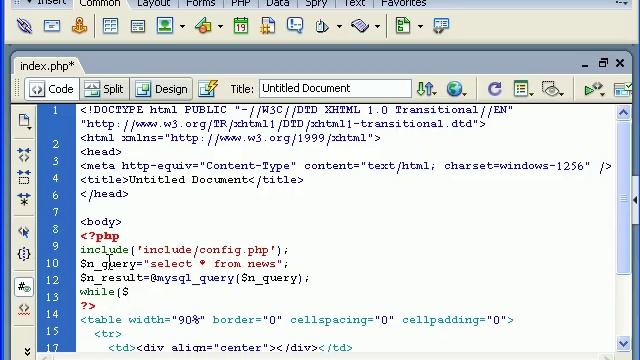The image size is (640, 360).
Task: Open the Script dropdown arrow
Action: pos(378,27)
